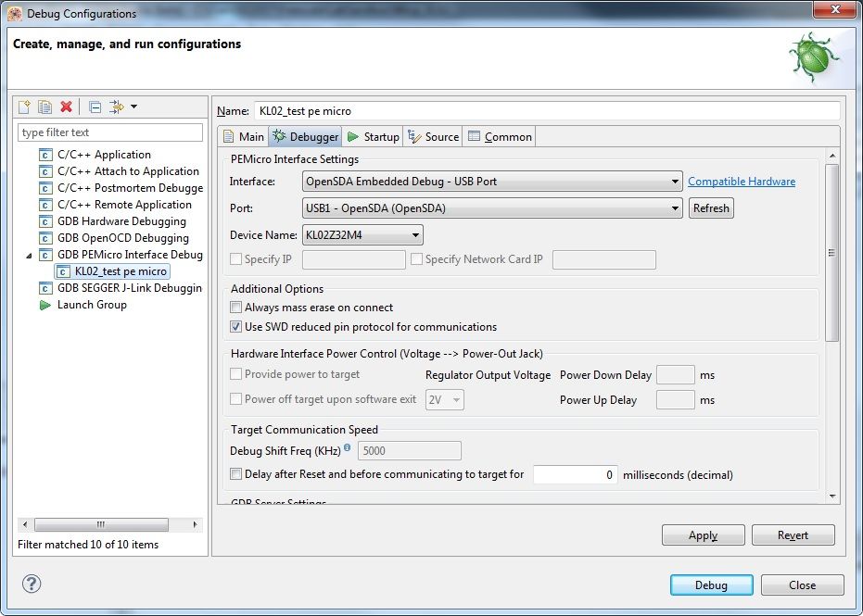Click the delay milliseconds input field
Screen dimensions: 863x616
575,474
